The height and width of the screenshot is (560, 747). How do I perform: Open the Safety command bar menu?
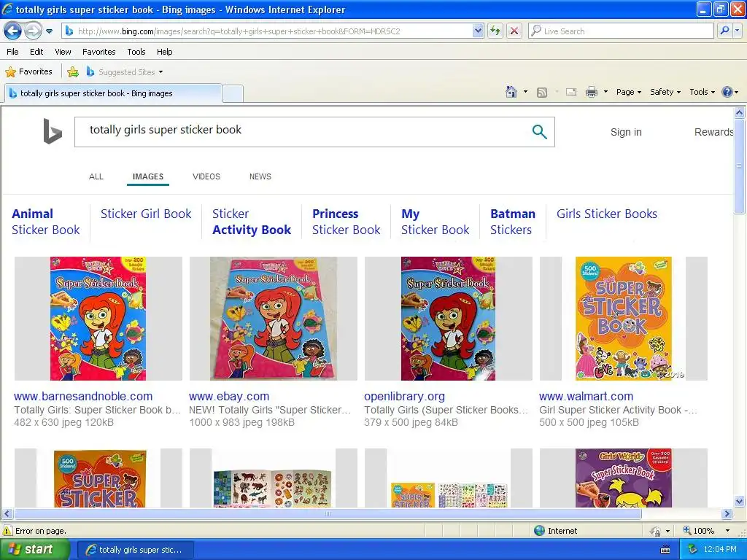665,92
